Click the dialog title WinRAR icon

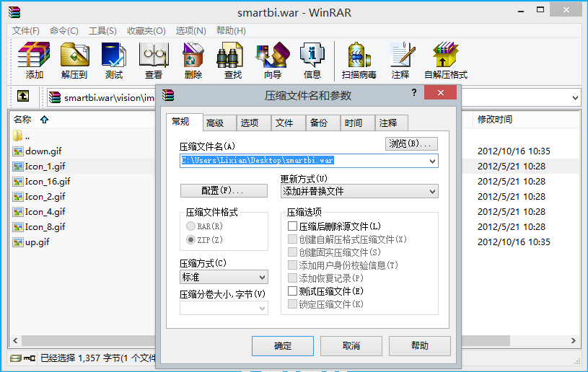click(x=168, y=96)
